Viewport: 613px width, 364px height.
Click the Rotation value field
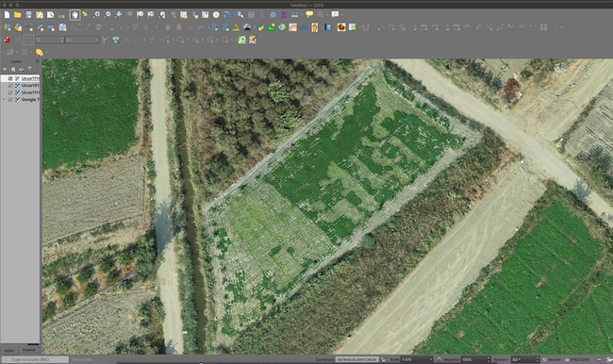point(526,359)
